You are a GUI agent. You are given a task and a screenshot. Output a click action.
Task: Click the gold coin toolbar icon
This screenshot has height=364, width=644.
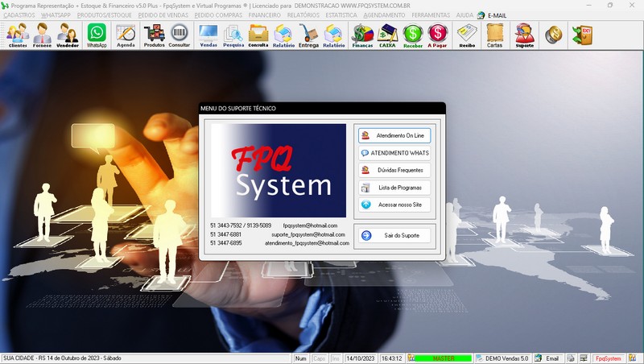coord(553,35)
